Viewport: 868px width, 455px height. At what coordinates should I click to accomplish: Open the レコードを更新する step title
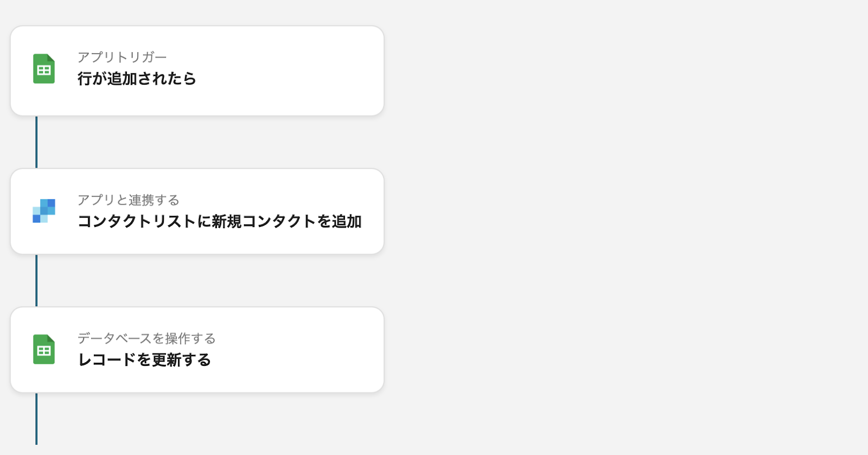(x=144, y=360)
